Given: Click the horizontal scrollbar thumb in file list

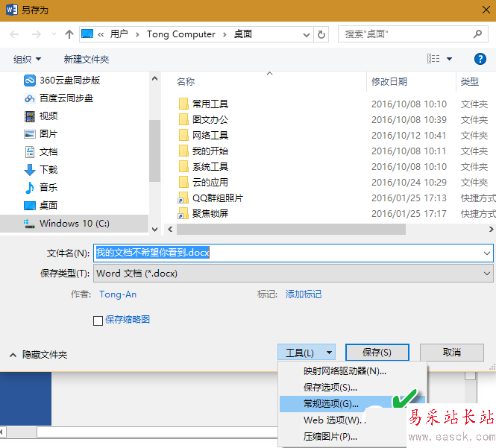Looking at the screenshot, I should tap(291, 229).
